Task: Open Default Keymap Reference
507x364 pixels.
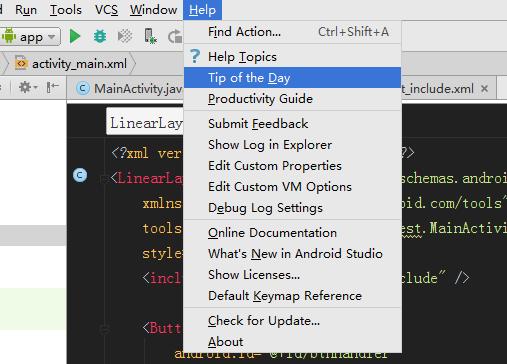Action: [292, 296]
